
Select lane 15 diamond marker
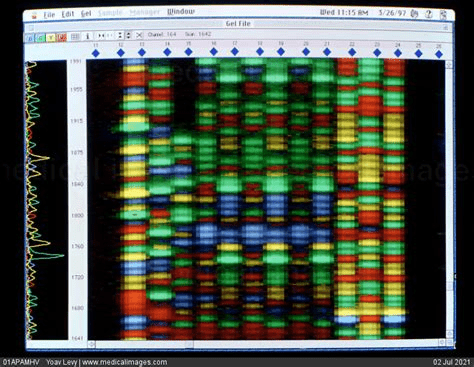[x=189, y=52]
